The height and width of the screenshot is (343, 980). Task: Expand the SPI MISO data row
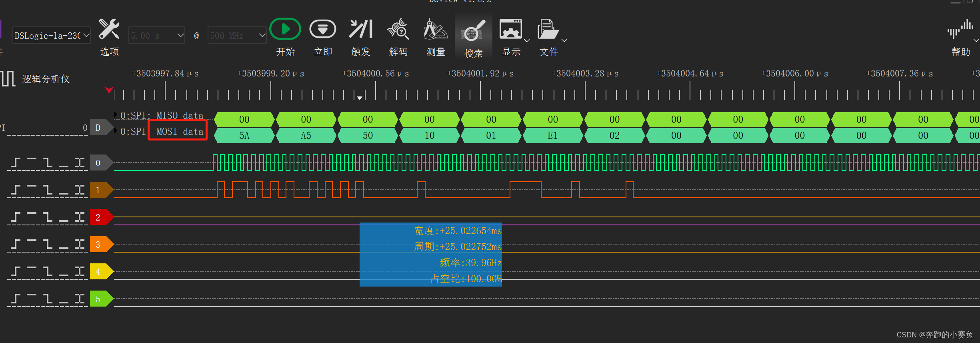tap(116, 115)
